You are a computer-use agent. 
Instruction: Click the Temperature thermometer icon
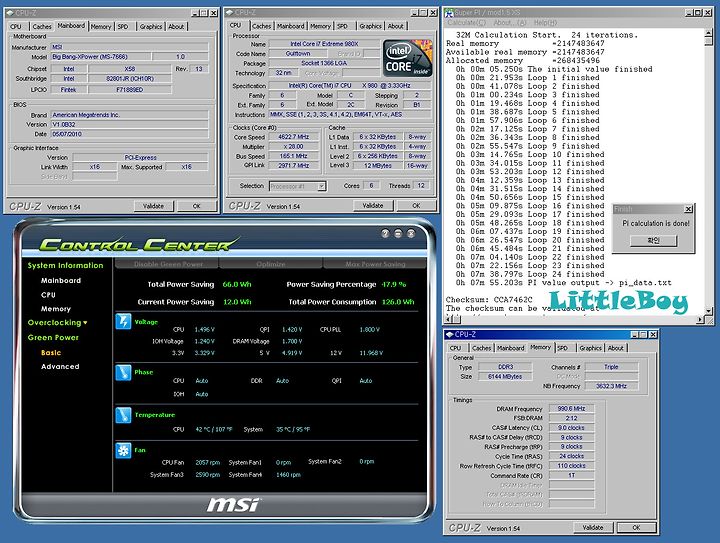pos(123,415)
